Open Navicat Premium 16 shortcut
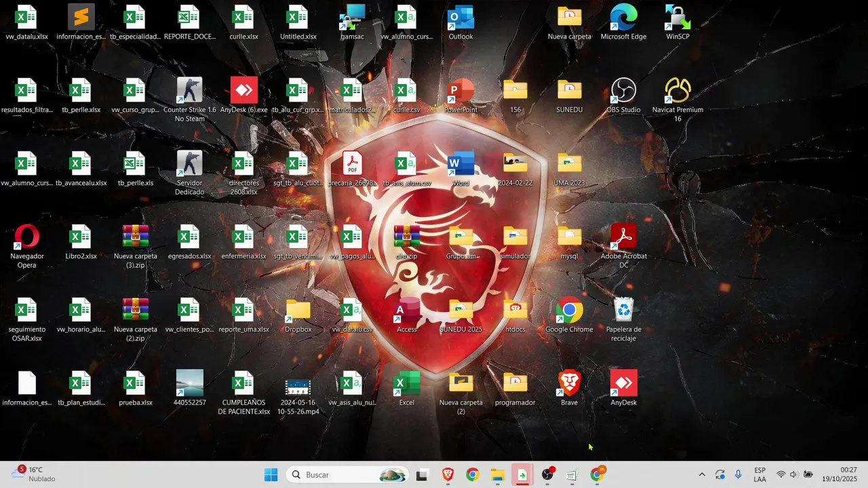 (677, 100)
